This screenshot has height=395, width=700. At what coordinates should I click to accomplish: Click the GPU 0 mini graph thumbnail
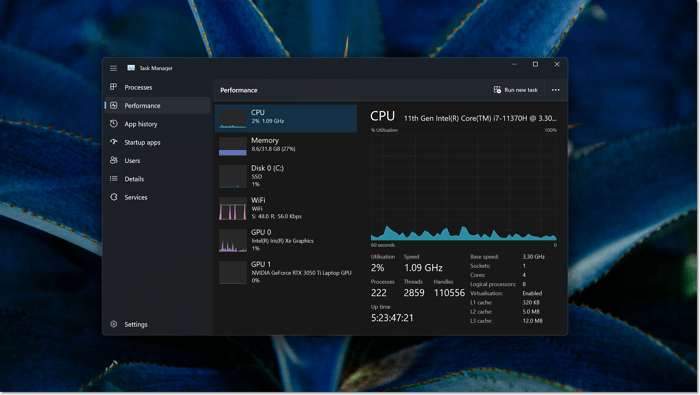(x=233, y=241)
